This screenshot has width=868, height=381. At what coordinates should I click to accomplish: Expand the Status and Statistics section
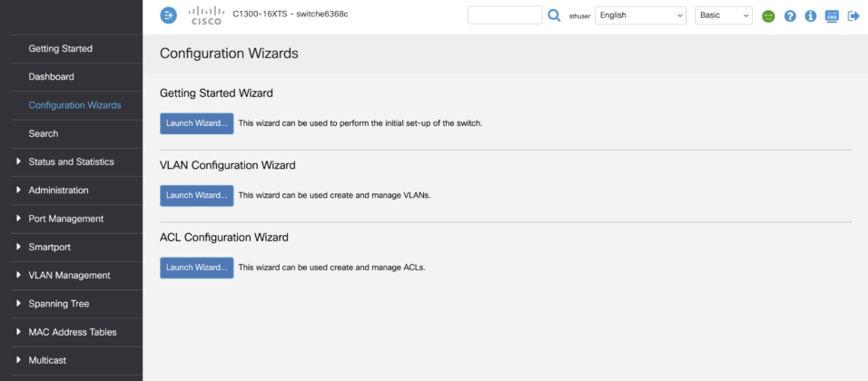click(71, 162)
